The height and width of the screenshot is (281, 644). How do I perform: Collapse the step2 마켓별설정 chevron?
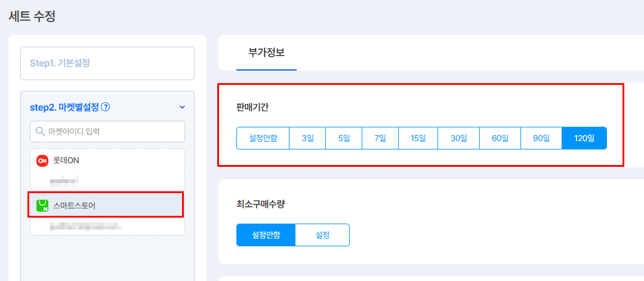pos(182,108)
